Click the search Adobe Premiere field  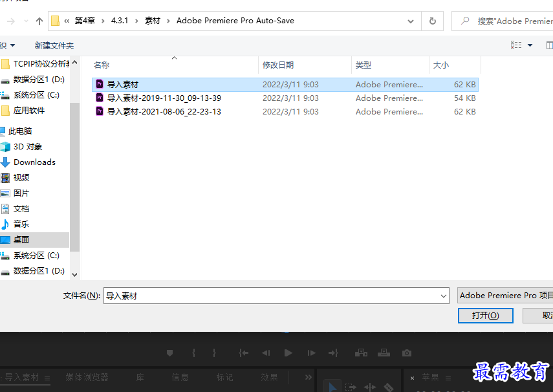(x=503, y=21)
